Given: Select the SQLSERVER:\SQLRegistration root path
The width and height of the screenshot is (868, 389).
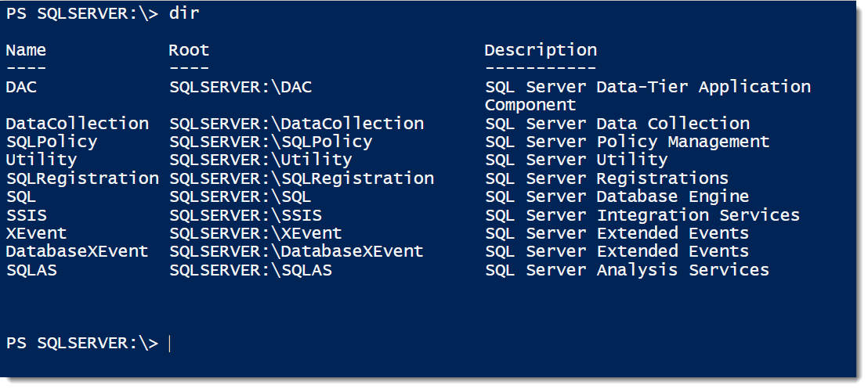Looking at the screenshot, I should [302, 178].
